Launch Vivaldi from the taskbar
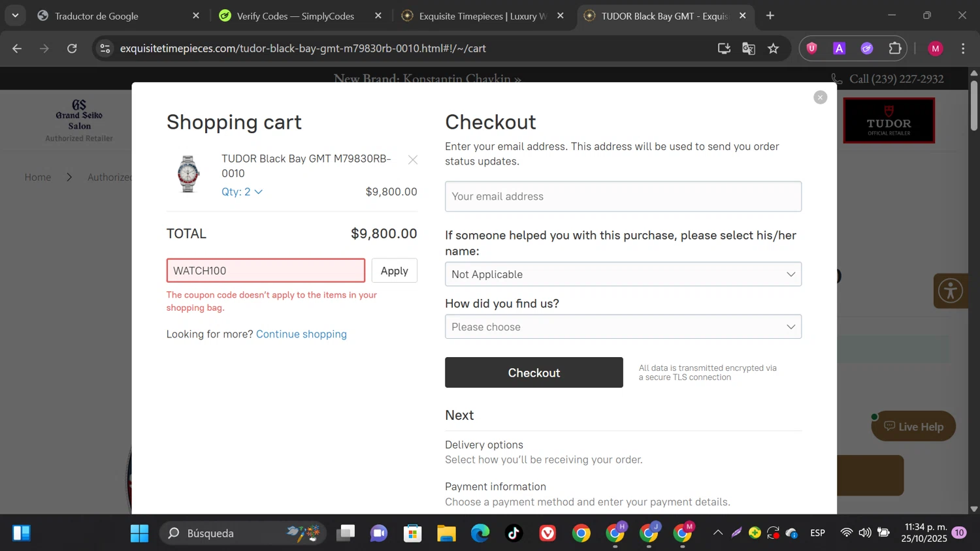The height and width of the screenshot is (551, 980). click(x=547, y=533)
